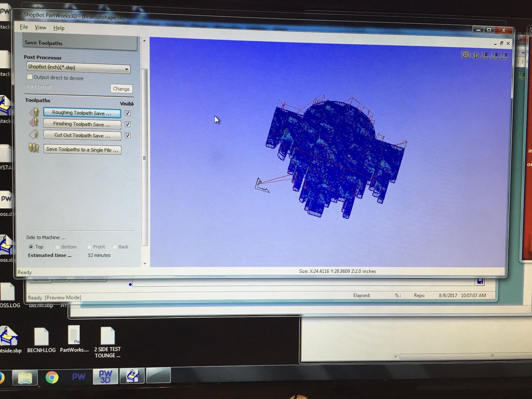Open the View menu

40,27
